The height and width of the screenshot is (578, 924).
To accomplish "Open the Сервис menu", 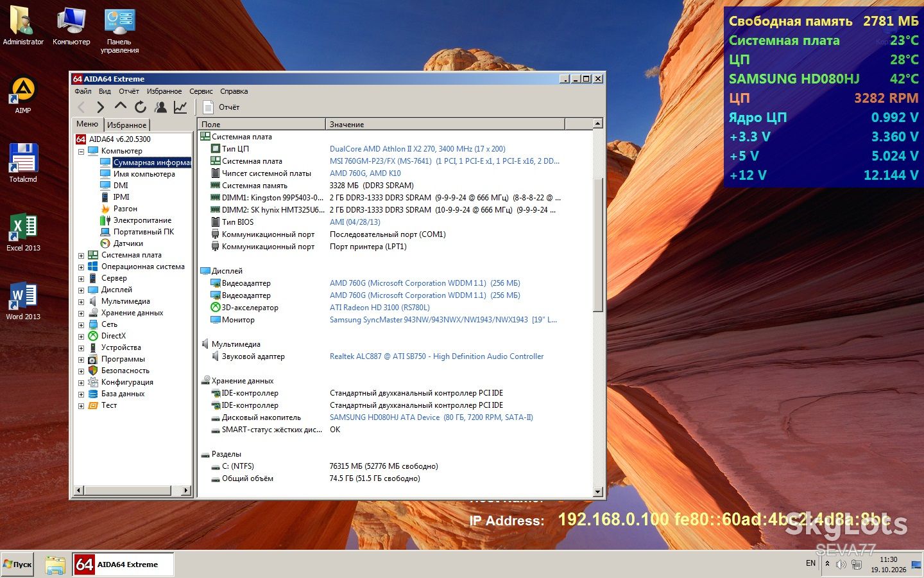I will tap(201, 91).
